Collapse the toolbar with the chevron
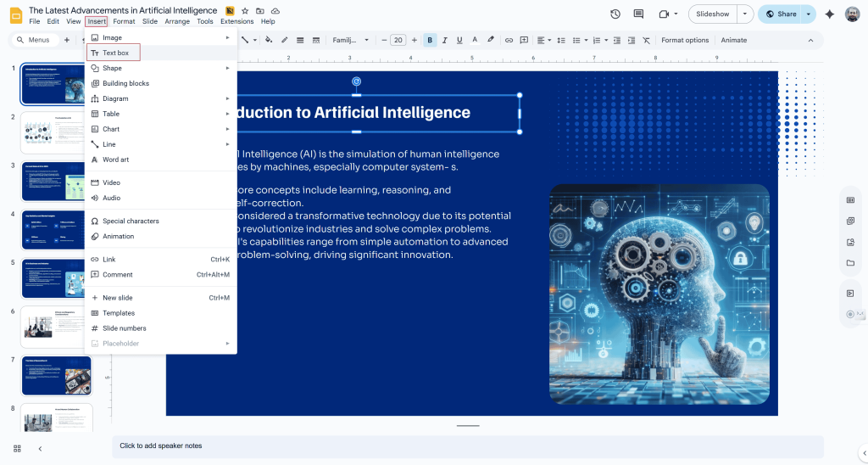 [810, 40]
